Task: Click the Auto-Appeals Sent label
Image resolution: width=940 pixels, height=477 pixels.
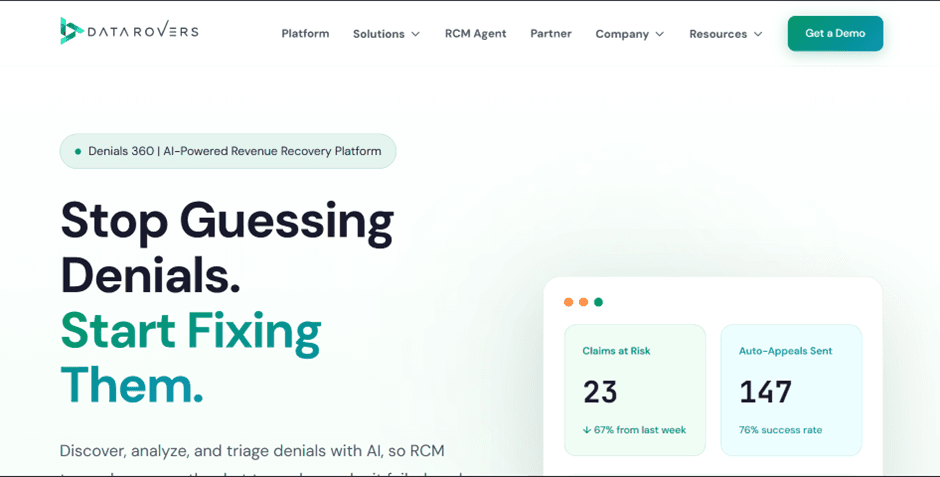Action: (x=785, y=351)
